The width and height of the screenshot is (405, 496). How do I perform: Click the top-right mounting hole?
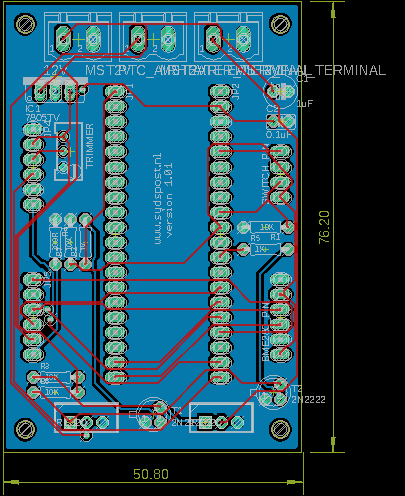point(280,24)
